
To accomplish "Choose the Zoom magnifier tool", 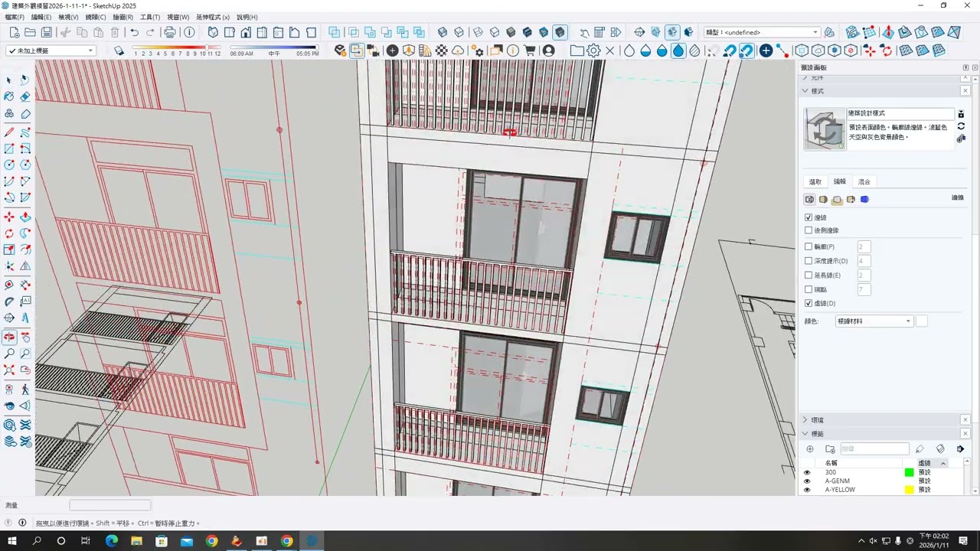I will (9, 354).
